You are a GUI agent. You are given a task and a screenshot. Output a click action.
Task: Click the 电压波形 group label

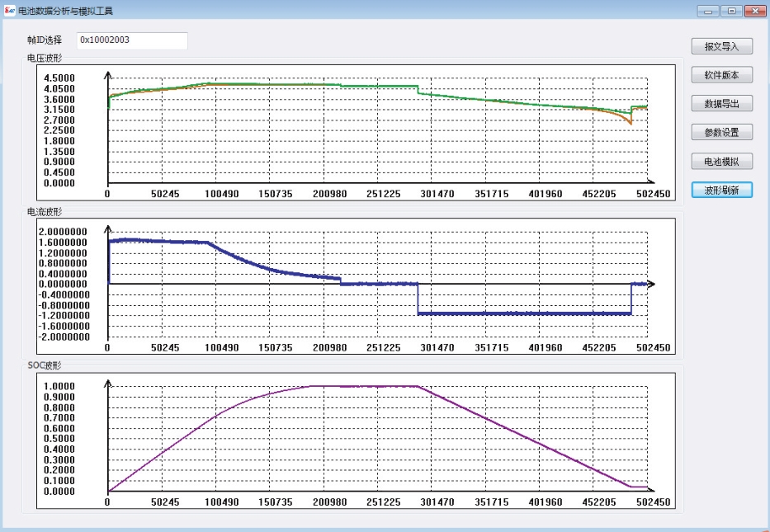pos(45,58)
